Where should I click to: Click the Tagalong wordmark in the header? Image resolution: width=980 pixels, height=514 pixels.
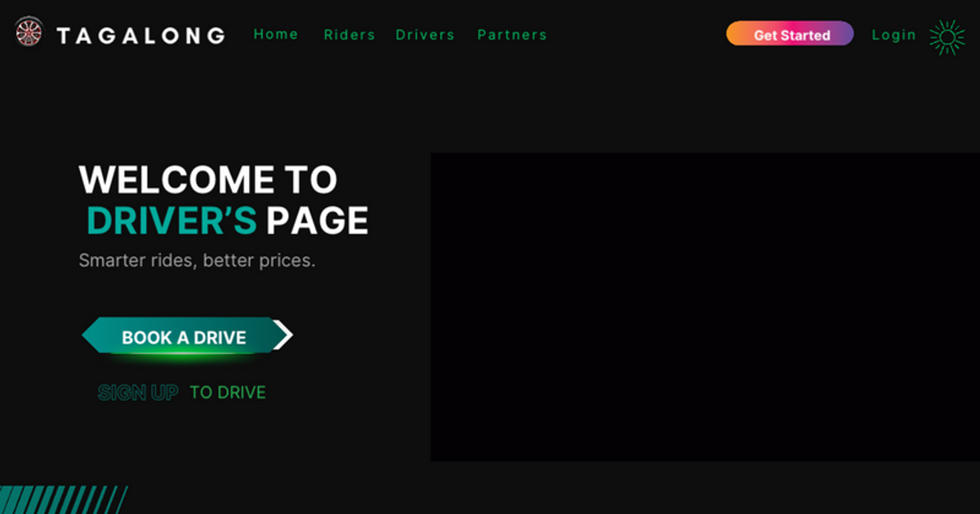[140, 34]
